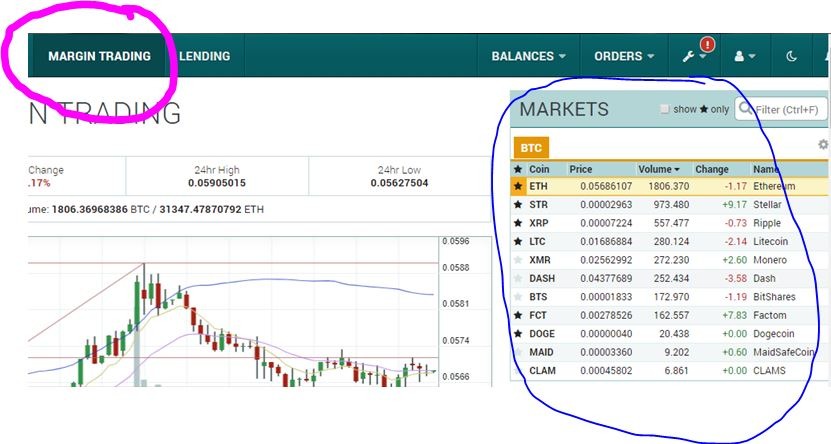The width and height of the screenshot is (831, 444).
Task: Click the 1806.36968386 BTC volume text
Action: (x=101, y=209)
